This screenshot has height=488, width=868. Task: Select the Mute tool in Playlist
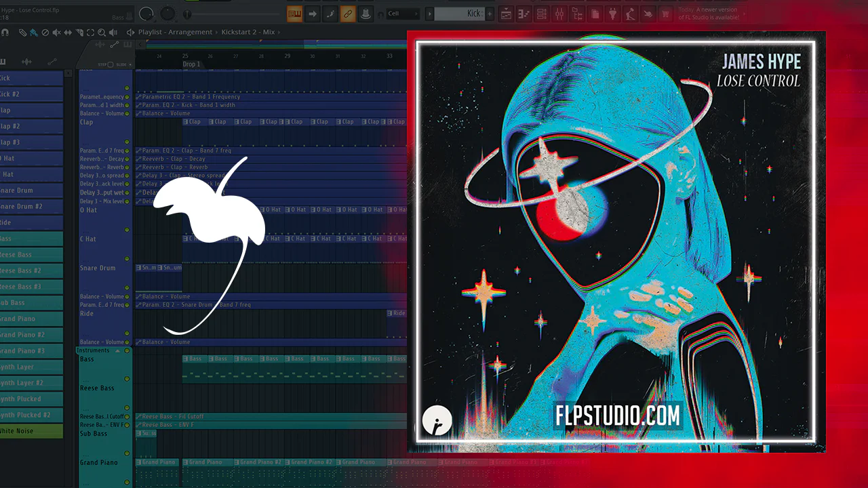pos(56,32)
